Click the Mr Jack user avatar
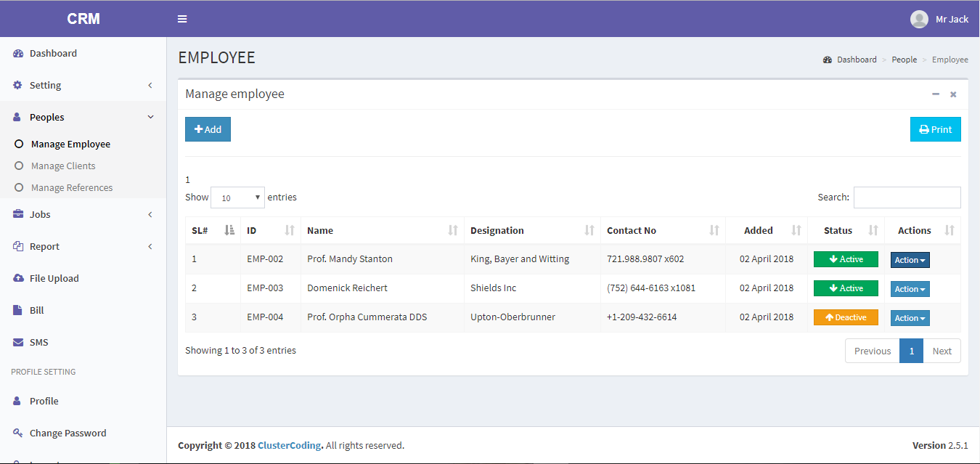980x464 pixels. pyautogui.click(x=919, y=19)
